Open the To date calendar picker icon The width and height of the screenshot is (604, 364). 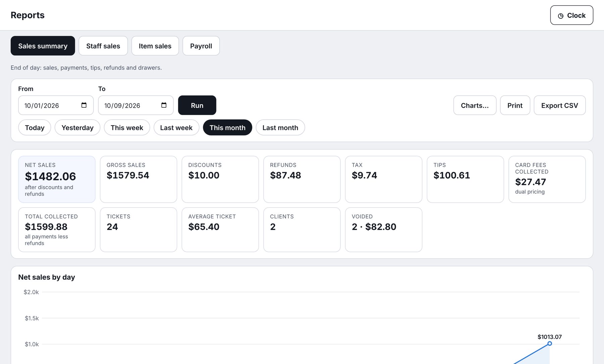[164, 105]
